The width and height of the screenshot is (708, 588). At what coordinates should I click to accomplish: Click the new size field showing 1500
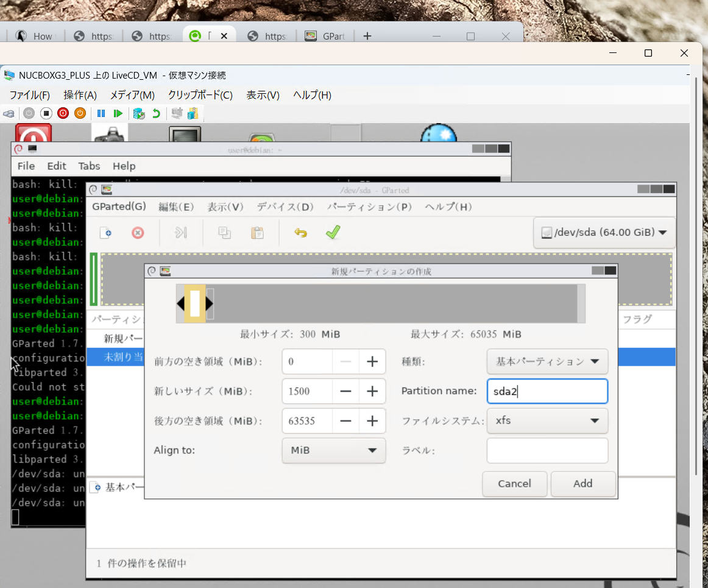(308, 391)
